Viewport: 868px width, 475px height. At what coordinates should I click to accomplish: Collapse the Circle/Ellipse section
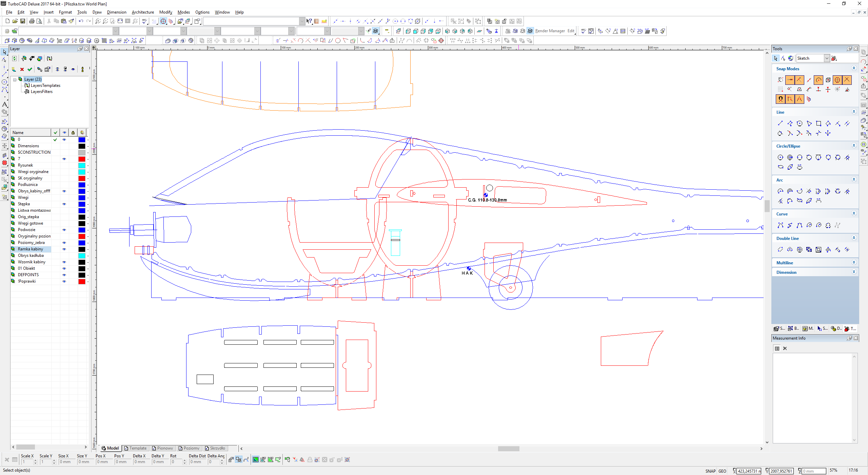coord(854,146)
